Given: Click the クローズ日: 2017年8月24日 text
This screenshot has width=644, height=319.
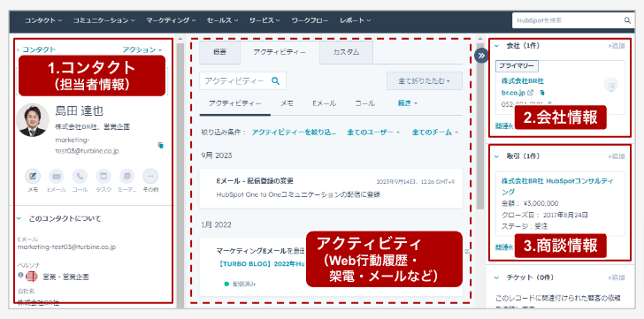Looking at the screenshot, I should [545, 215].
